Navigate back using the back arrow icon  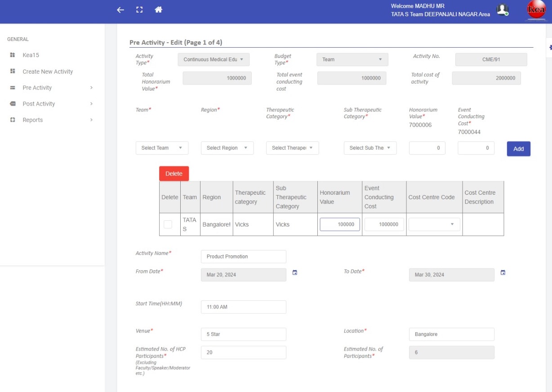[x=120, y=9]
